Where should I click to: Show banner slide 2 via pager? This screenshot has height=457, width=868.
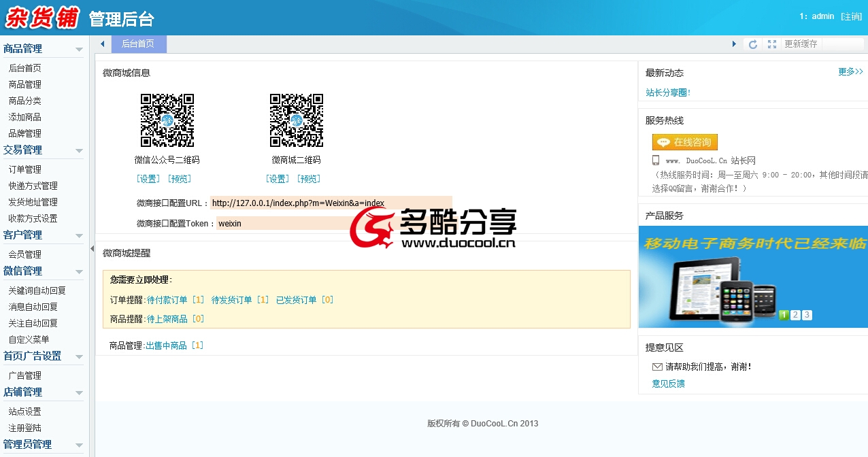pyautogui.click(x=795, y=315)
